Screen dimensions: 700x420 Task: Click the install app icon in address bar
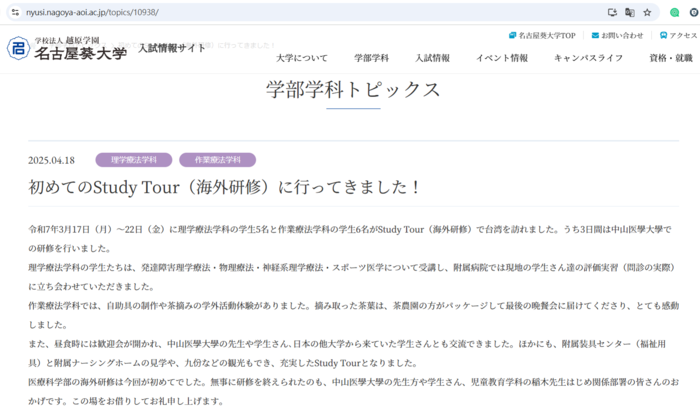[x=612, y=12]
